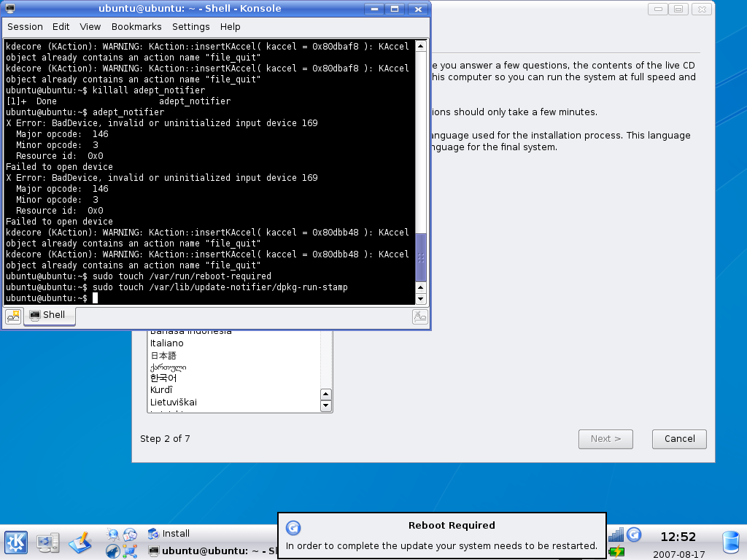The image size is (747, 560).
Task: Click the lower up arrow on the Konsole scrollbar
Action: pos(421,287)
